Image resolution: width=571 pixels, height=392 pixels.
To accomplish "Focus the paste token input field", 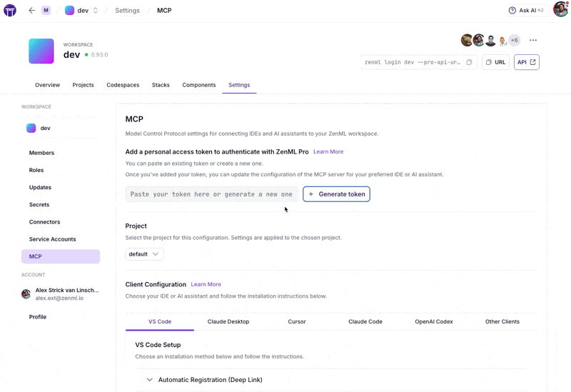I will coord(211,194).
